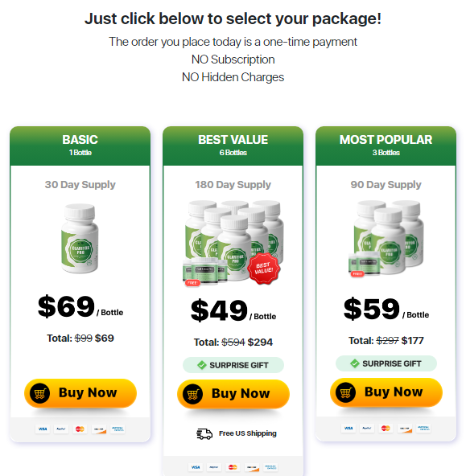The width and height of the screenshot is (466, 476).
Task: Click the MOST POPULAR 3 Bottles header
Action: [x=386, y=146]
